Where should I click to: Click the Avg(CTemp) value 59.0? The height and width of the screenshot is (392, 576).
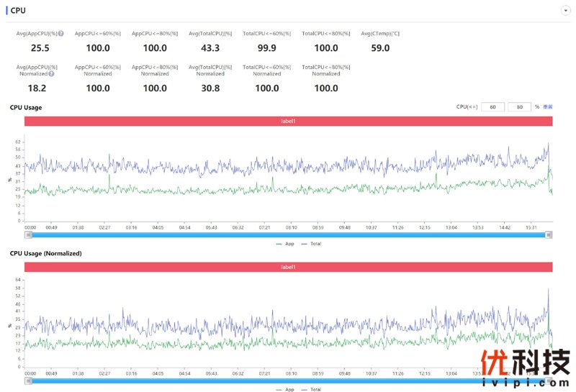tap(379, 48)
